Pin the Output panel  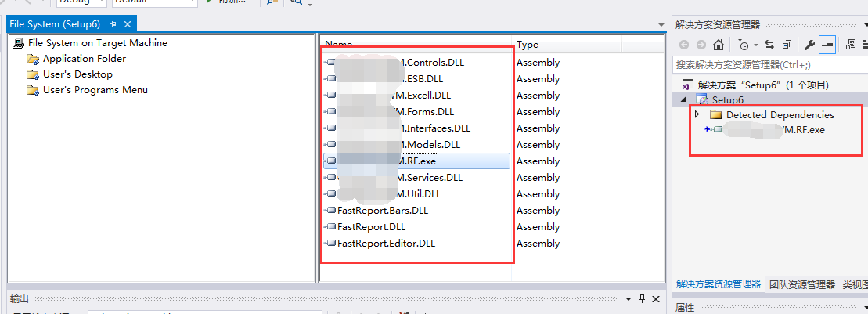pos(642,298)
